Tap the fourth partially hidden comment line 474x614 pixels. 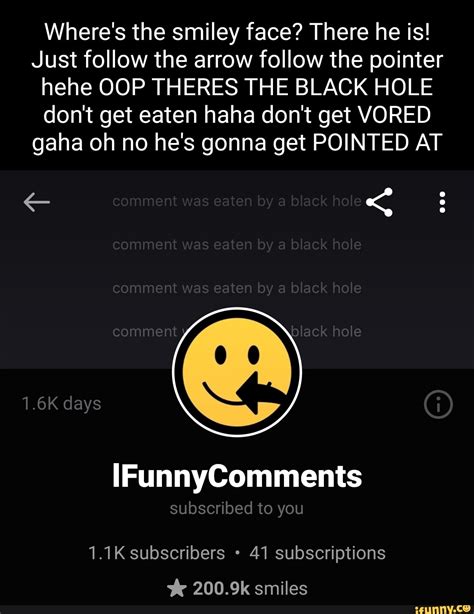(237, 332)
